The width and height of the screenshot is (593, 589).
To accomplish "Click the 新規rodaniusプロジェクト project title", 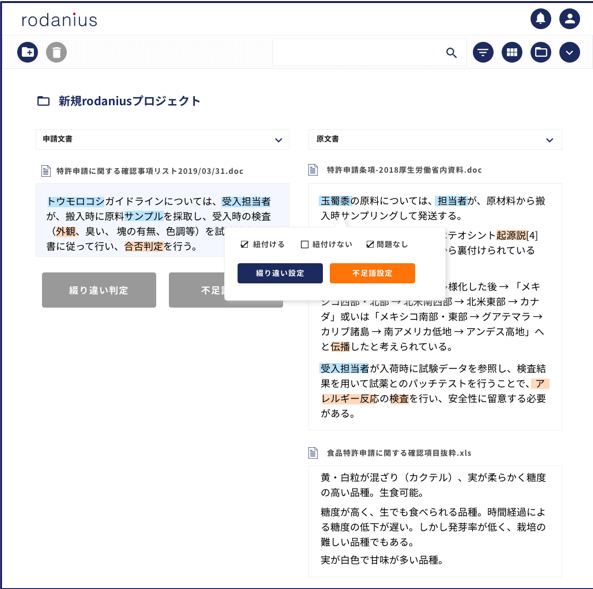I will tap(129, 101).
